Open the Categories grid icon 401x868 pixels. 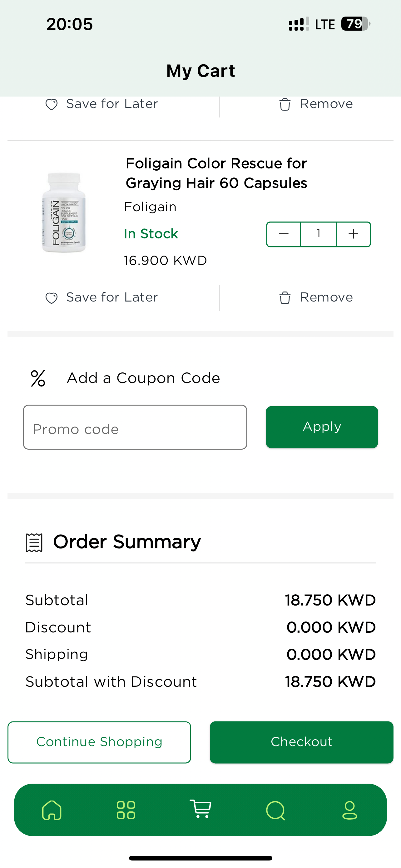pos(126,810)
